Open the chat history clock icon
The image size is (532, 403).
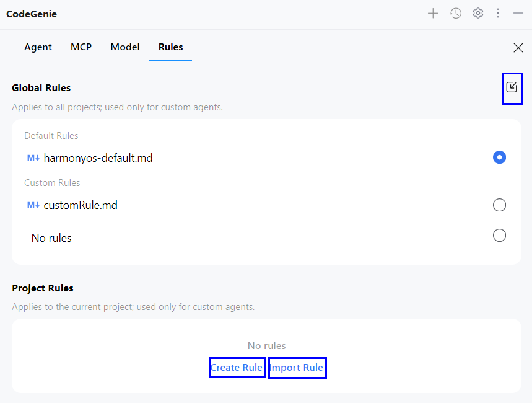[x=456, y=13]
